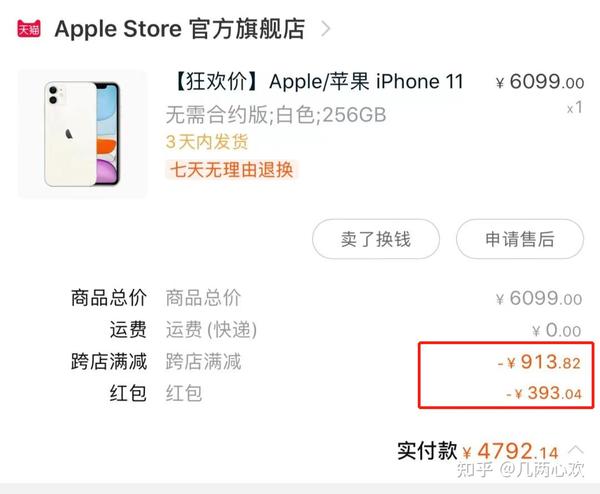Click the x1 quantity indicator

click(575, 108)
